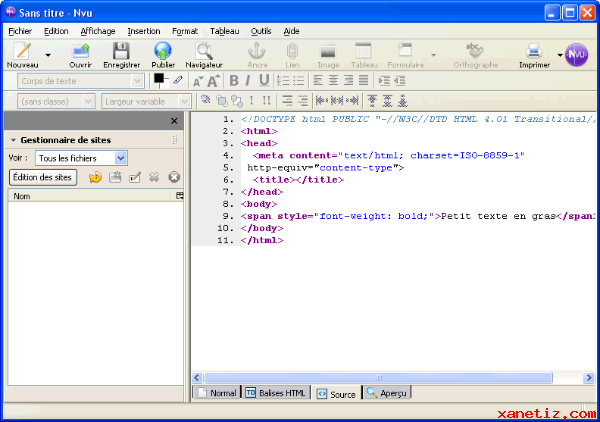Open the Insertion menu
The image size is (600, 422).
(143, 31)
